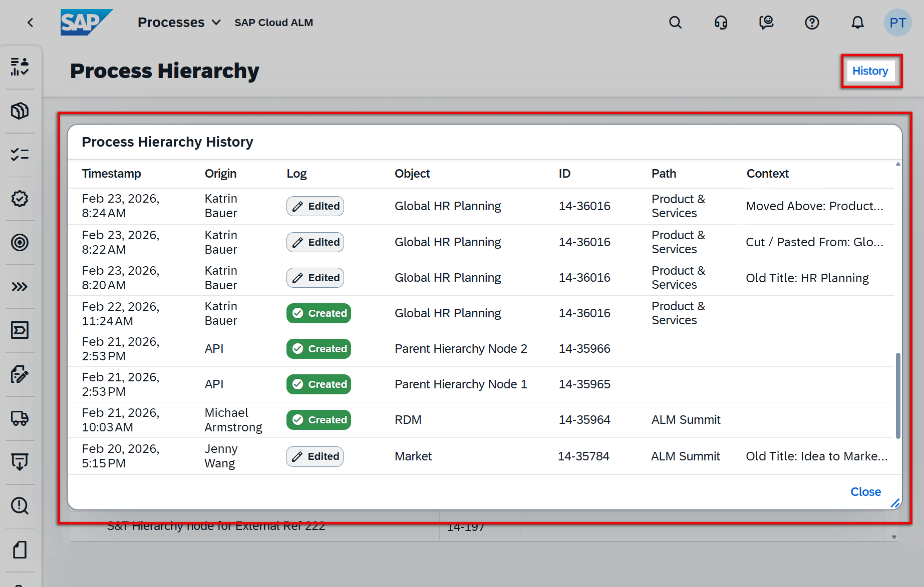Open the notifications bell

(857, 23)
